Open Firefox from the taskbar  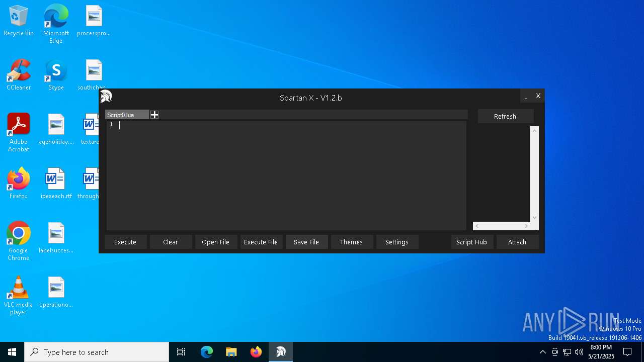tap(256, 352)
